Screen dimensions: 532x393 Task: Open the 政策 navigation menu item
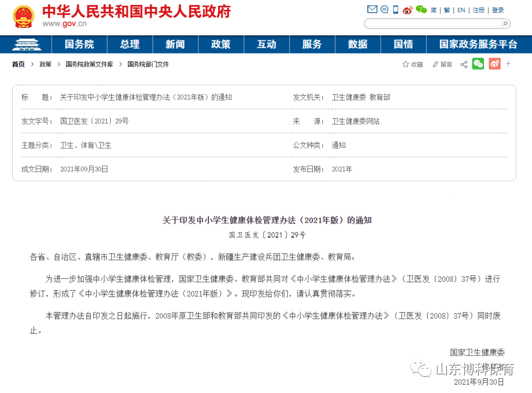coord(221,44)
